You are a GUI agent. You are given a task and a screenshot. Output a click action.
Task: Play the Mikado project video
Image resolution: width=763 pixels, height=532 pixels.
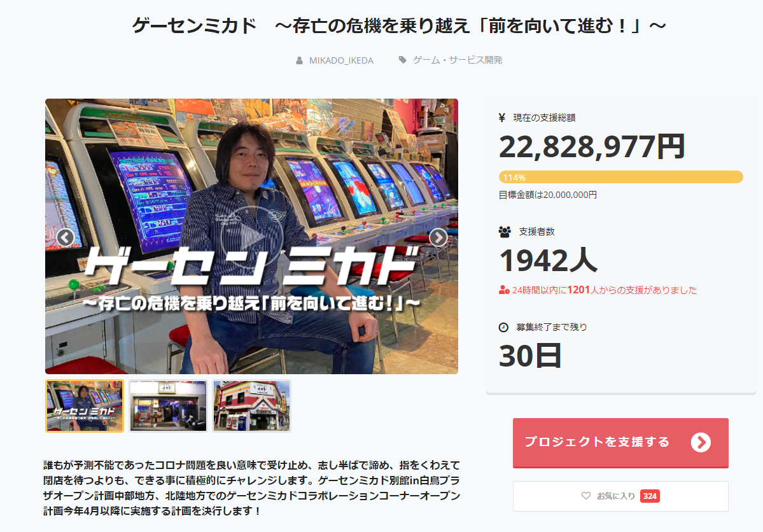pos(251,237)
